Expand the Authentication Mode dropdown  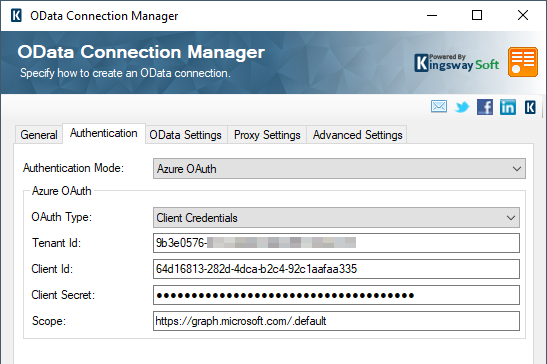click(x=339, y=169)
